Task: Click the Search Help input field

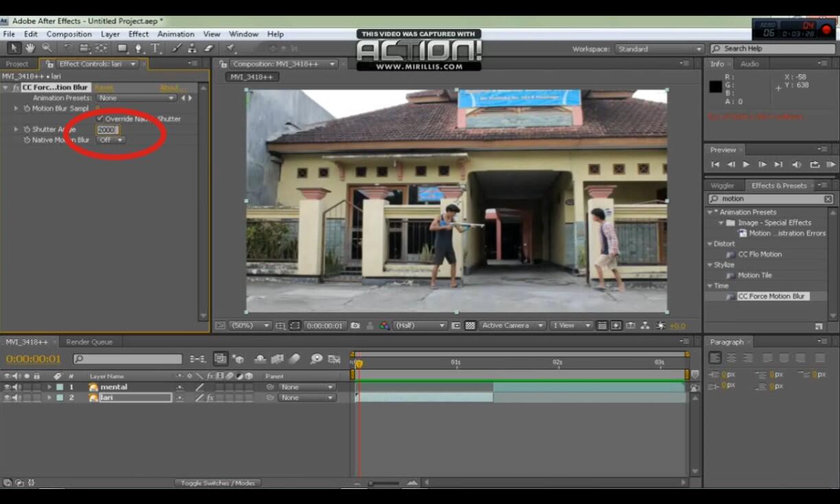Action: click(x=772, y=49)
